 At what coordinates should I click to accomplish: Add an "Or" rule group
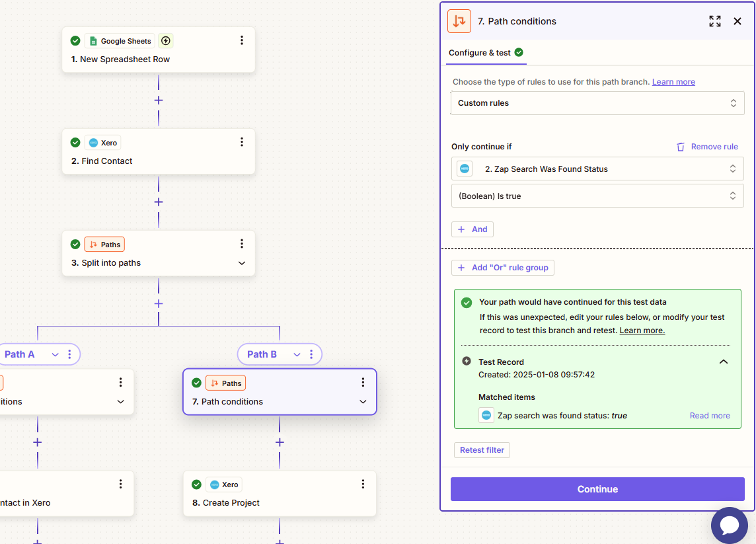[502, 268]
